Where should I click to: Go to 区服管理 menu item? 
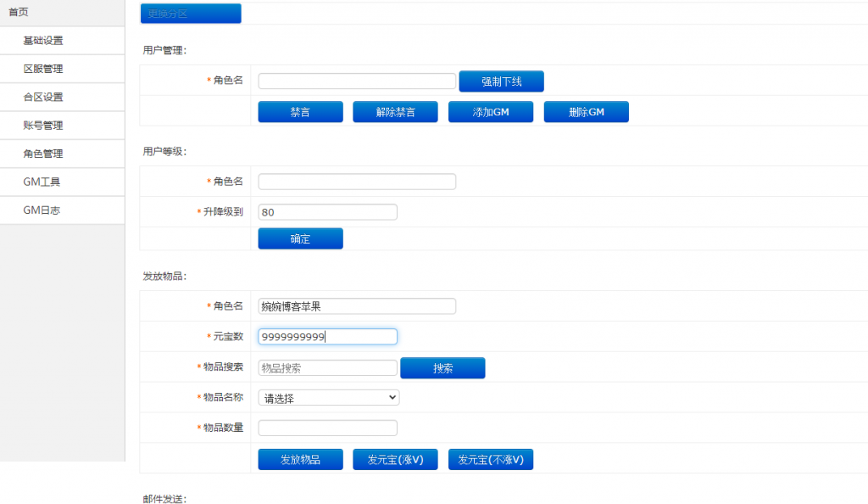(43, 69)
